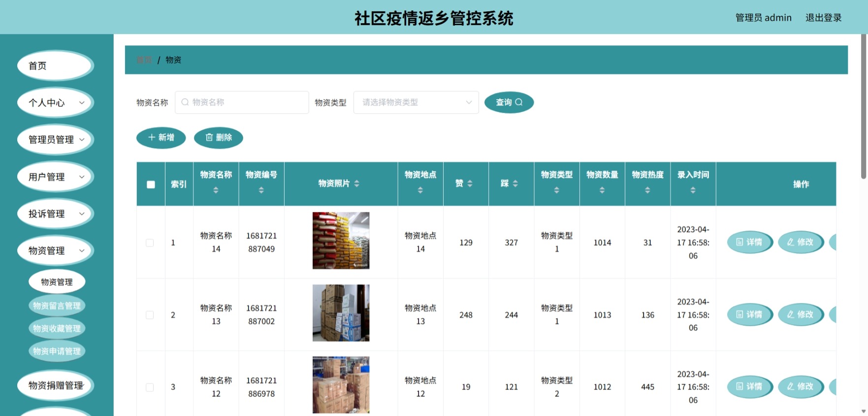This screenshot has width=868, height=416.
Task: Click the 操作 column header
Action: click(x=801, y=184)
